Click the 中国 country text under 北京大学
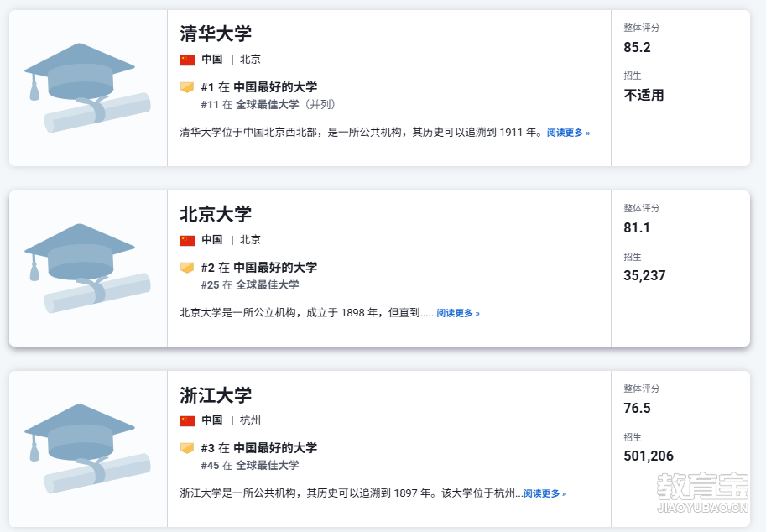This screenshot has width=766, height=532. click(212, 239)
